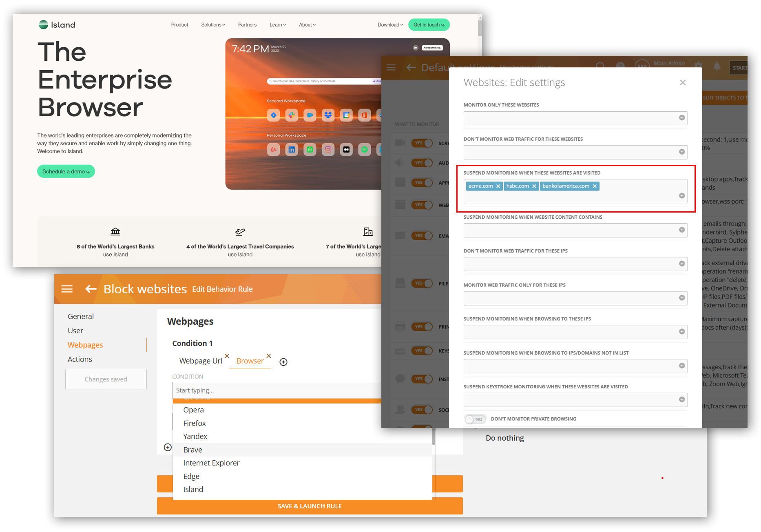
Task: Switch to the Webpage Url tab
Action: [x=201, y=361]
